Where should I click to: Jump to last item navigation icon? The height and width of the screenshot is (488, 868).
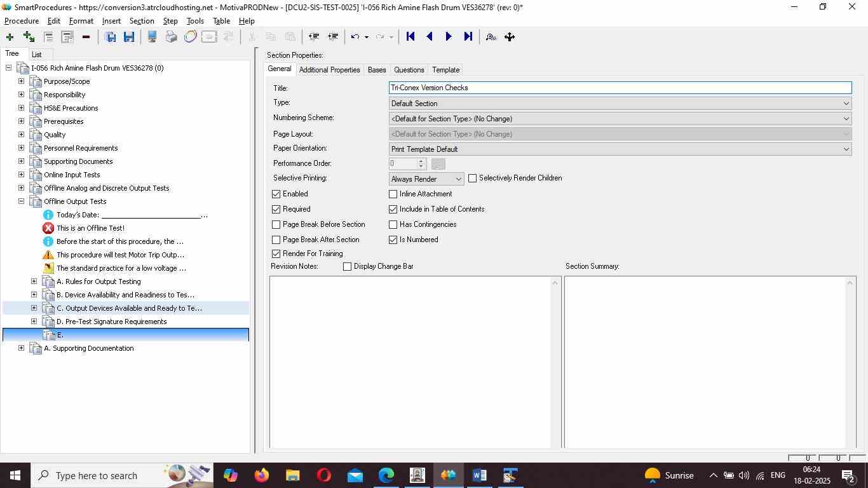pyautogui.click(x=468, y=37)
